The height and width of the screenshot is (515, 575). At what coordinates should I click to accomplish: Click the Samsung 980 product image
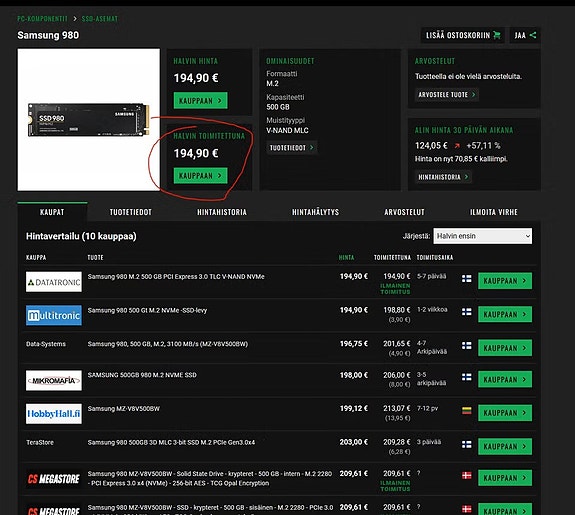(x=89, y=120)
